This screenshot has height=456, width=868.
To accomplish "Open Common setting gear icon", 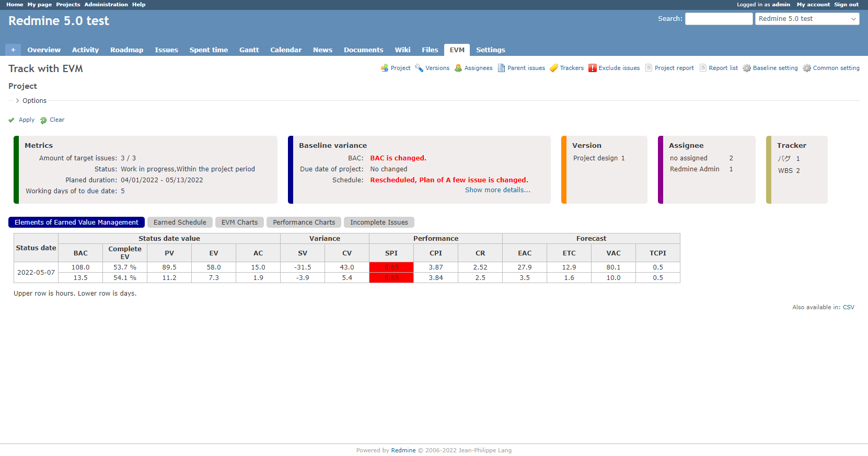I will pyautogui.click(x=807, y=68).
